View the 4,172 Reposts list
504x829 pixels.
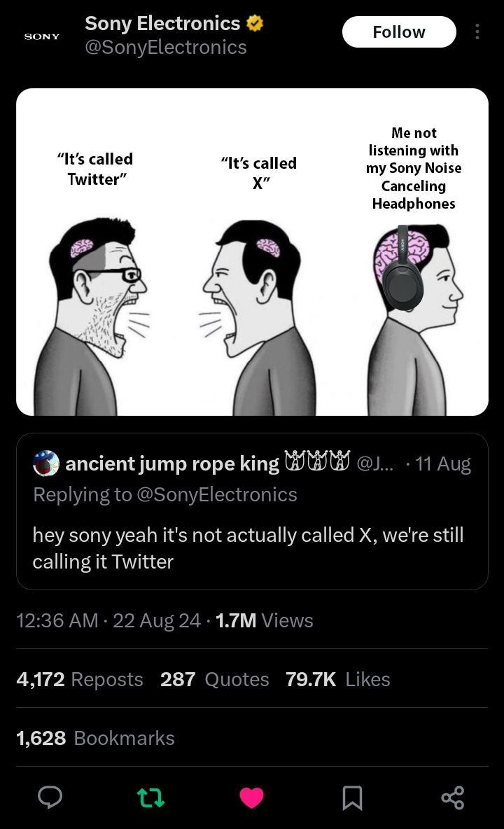79,679
